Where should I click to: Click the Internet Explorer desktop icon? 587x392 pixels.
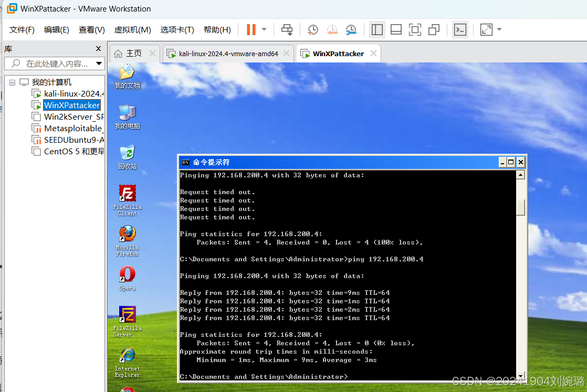click(127, 362)
